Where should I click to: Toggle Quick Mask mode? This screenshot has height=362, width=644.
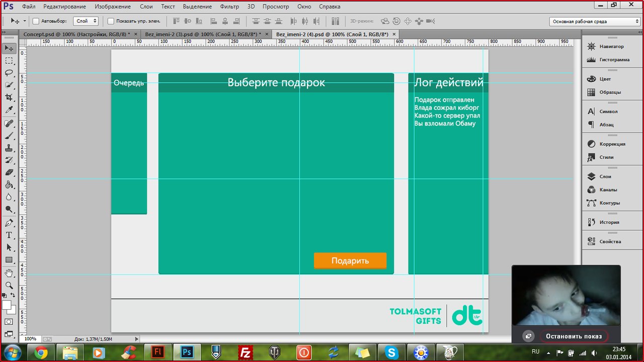click(x=9, y=322)
